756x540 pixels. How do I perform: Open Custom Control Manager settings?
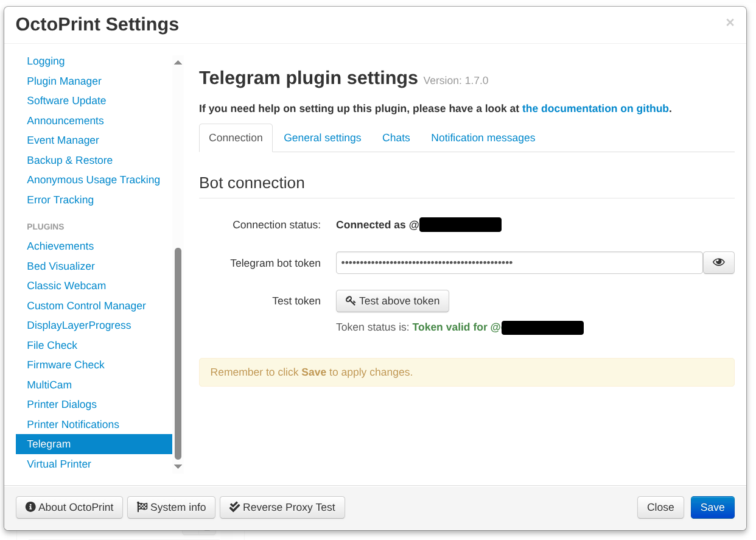point(86,306)
